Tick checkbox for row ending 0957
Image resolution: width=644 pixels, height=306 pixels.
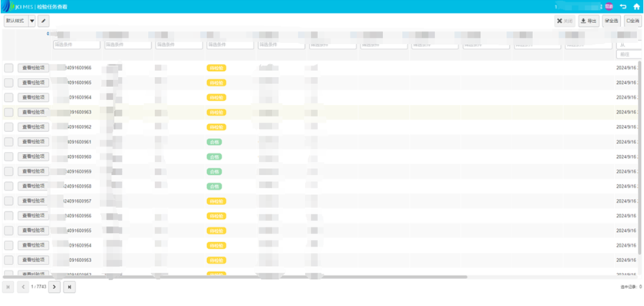(8, 201)
